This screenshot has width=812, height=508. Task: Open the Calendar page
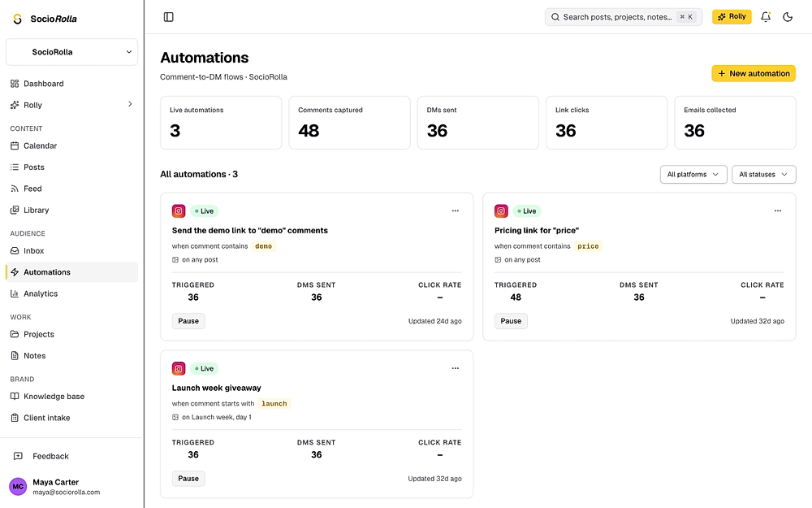[72, 145]
